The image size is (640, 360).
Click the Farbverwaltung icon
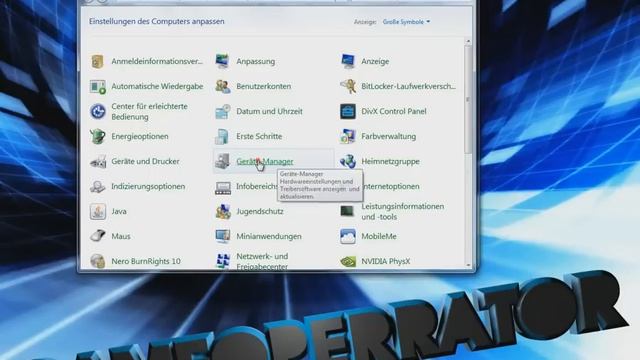348,136
